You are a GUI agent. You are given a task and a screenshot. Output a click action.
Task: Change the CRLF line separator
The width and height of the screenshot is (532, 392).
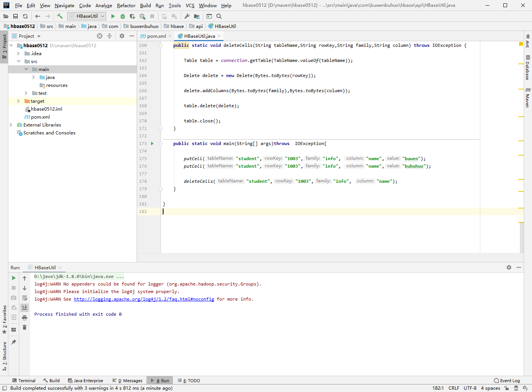454,388
